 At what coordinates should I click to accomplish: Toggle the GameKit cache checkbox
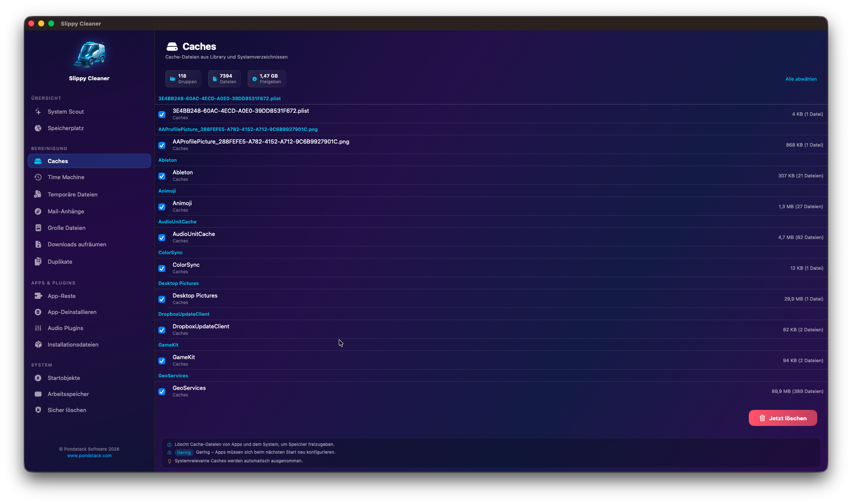pos(162,361)
